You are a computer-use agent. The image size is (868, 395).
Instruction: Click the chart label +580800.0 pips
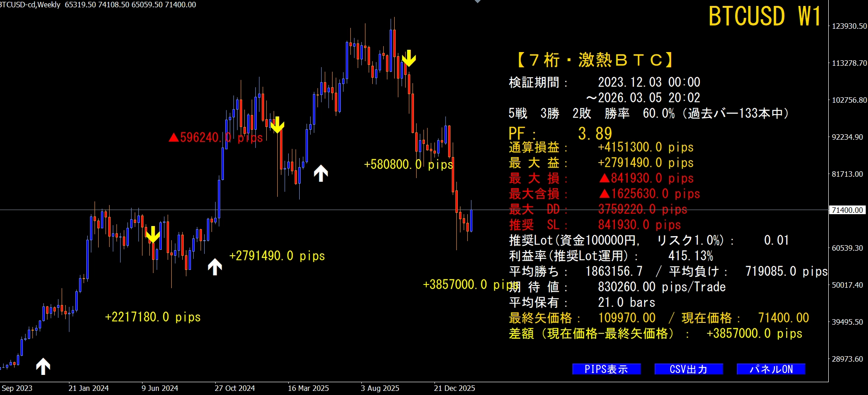point(408,164)
